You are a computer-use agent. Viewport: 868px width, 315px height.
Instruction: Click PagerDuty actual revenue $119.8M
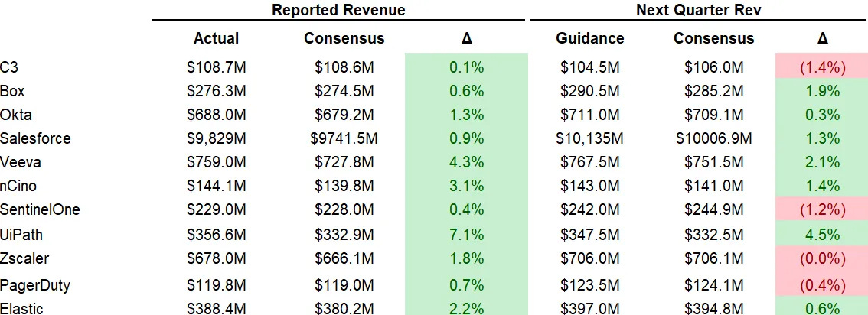[217, 285]
